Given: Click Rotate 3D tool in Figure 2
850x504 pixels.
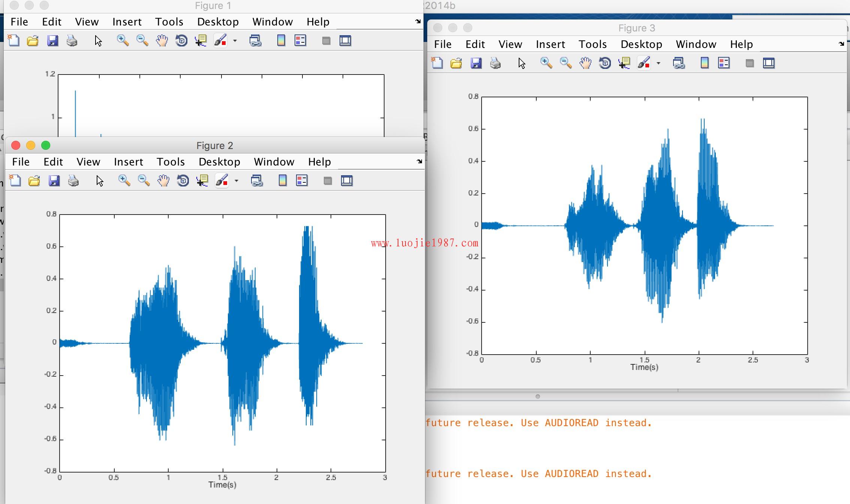Looking at the screenshot, I should [x=183, y=181].
